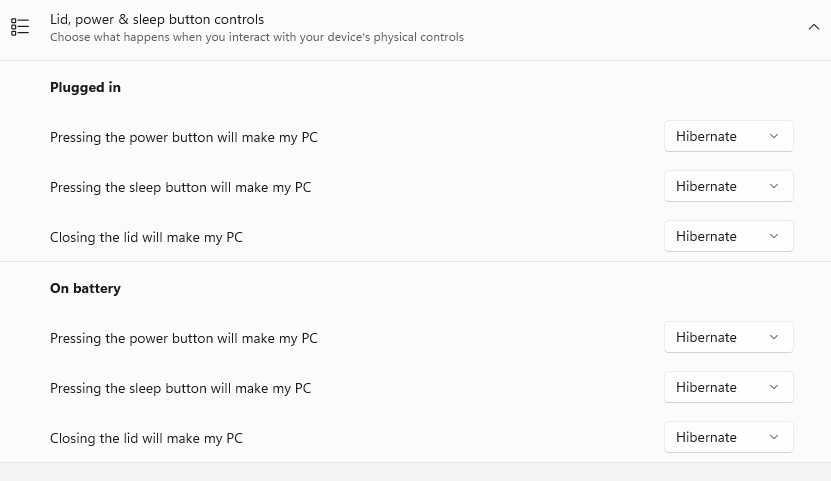Click chevron arrow in Plugged in sleep button dropdown
The width and height of the screenshot is (831, 481).
click(x=774, y=186)
